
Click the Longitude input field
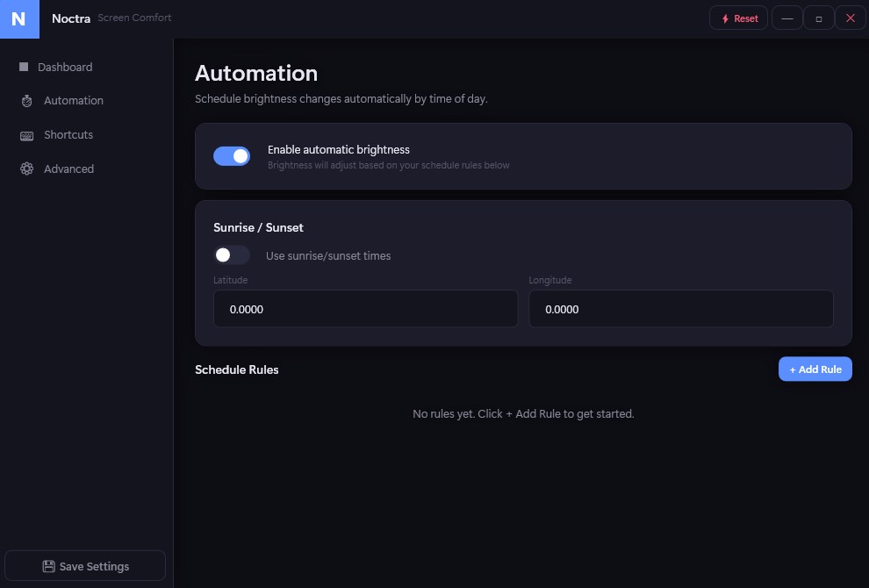coord(681,309)
